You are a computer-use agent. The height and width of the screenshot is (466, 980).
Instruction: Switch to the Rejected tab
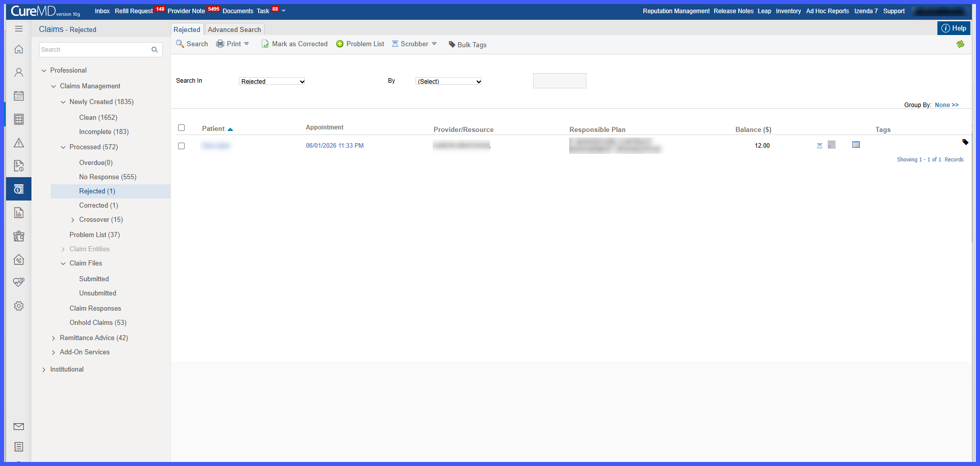pyautogui.click(x=187, y=29)
